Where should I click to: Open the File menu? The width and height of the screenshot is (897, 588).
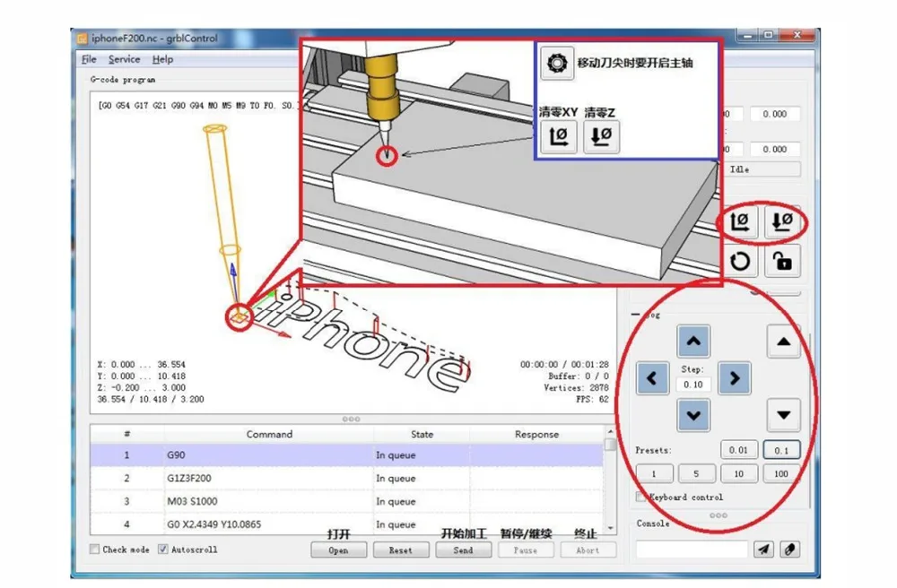tap(89, 59)
